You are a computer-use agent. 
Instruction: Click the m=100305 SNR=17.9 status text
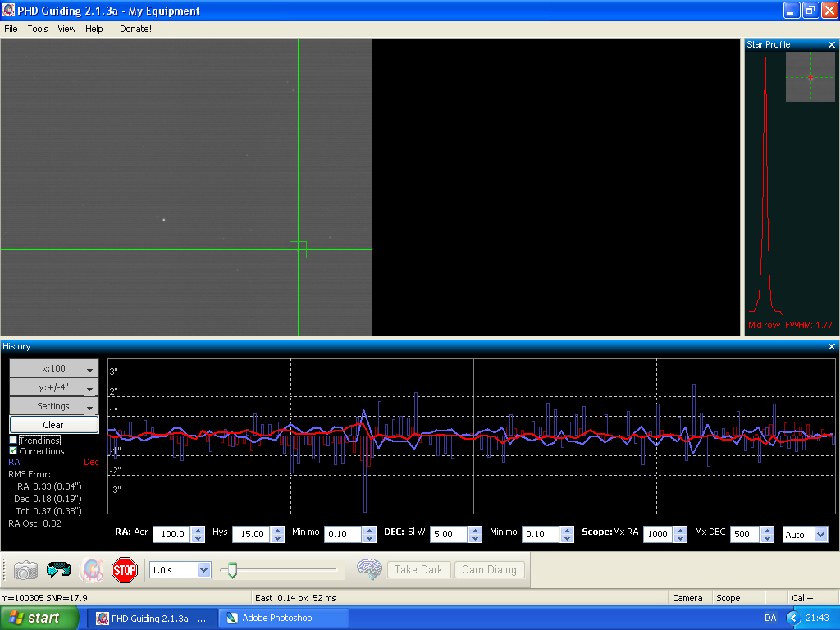[x=44, y=598]
